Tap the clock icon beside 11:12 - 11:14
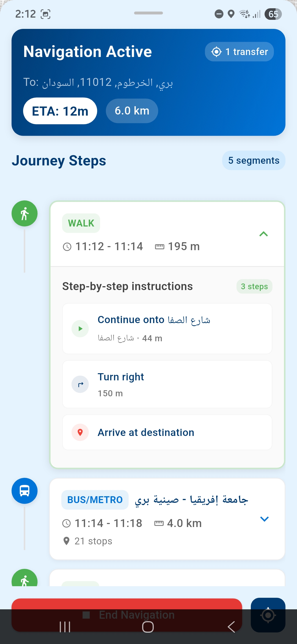This screenshot has width=297, height=644. coord(67,247)
